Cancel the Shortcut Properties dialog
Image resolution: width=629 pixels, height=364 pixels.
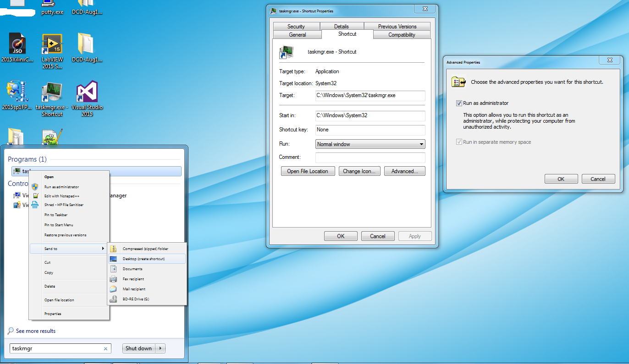(378, 236)
